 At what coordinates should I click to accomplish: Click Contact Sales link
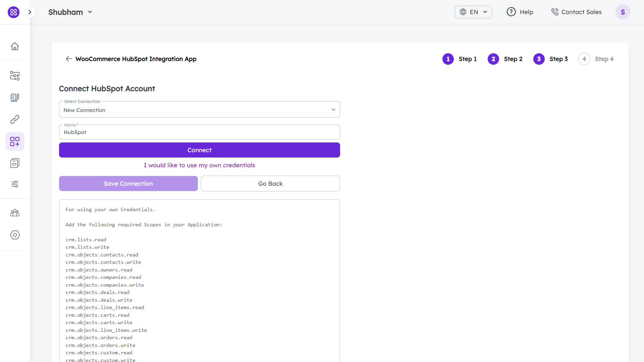576,12
